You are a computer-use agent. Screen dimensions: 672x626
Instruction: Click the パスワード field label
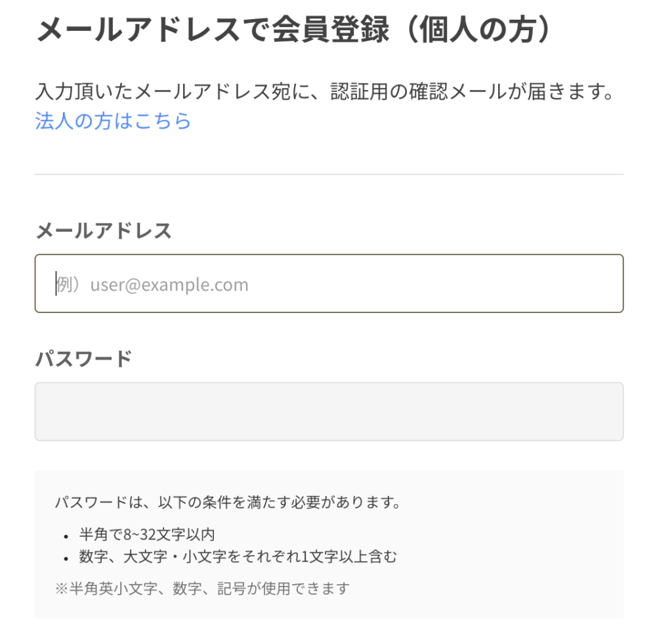[83, 359]
